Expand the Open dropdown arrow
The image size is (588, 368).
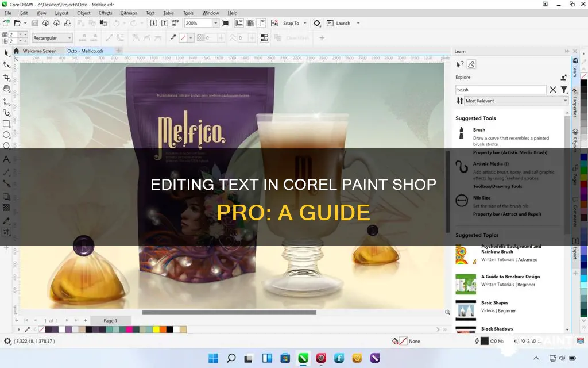25,23
